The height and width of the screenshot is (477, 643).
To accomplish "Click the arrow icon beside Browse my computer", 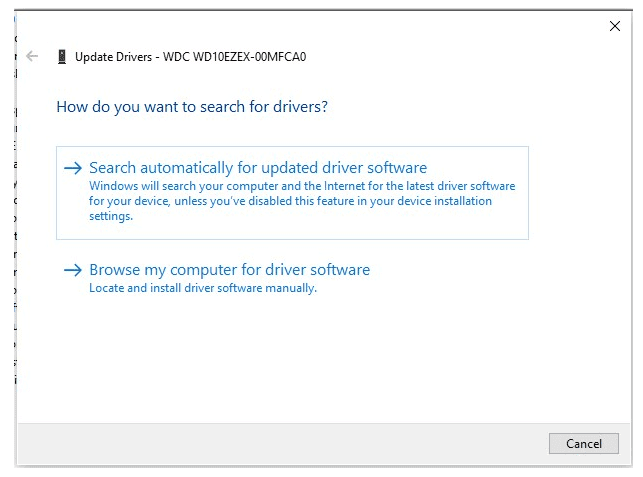I will (72, 270).
